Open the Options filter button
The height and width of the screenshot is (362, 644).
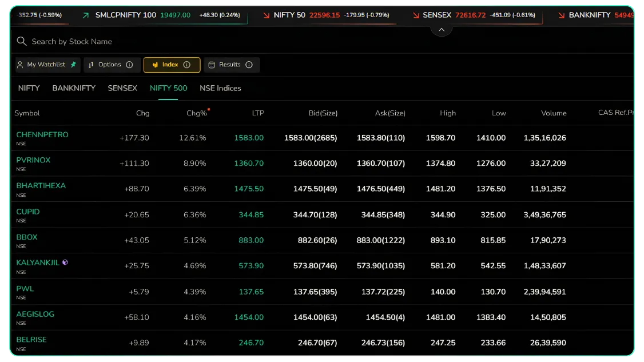pos(112,65)
